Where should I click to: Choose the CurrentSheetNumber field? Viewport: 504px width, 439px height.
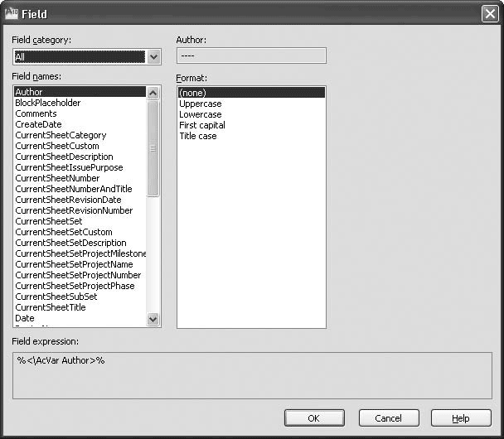click(57, 178)
